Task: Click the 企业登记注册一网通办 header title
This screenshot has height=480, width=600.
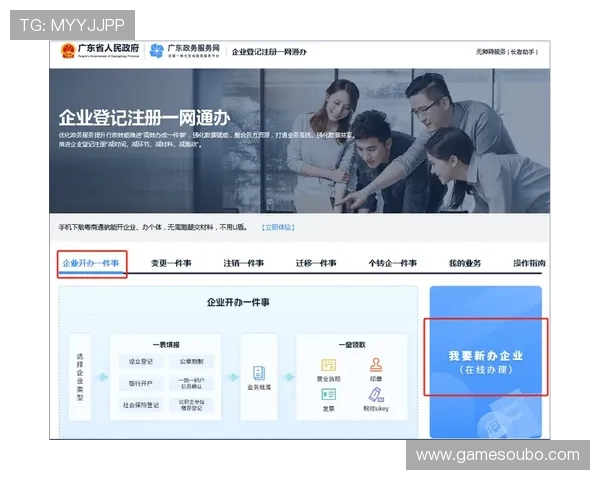Action: [269, 52]
